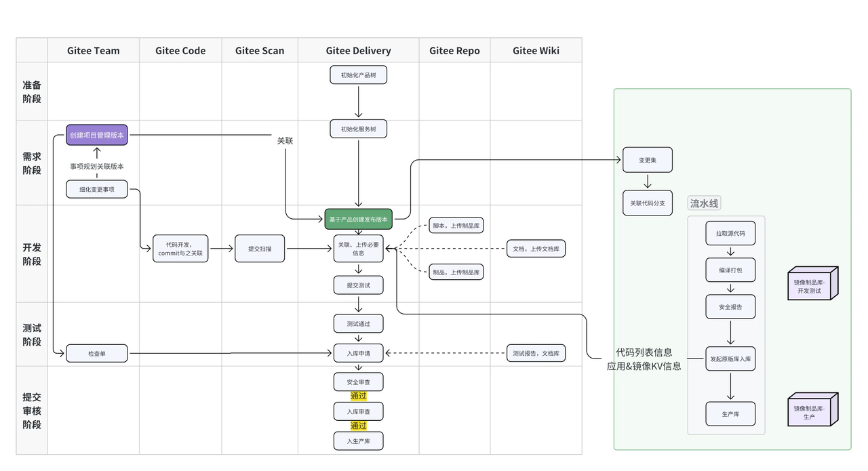Select the 测试通过 node
Viewport: 868px width, 471px height.
[x=358, y=323]
